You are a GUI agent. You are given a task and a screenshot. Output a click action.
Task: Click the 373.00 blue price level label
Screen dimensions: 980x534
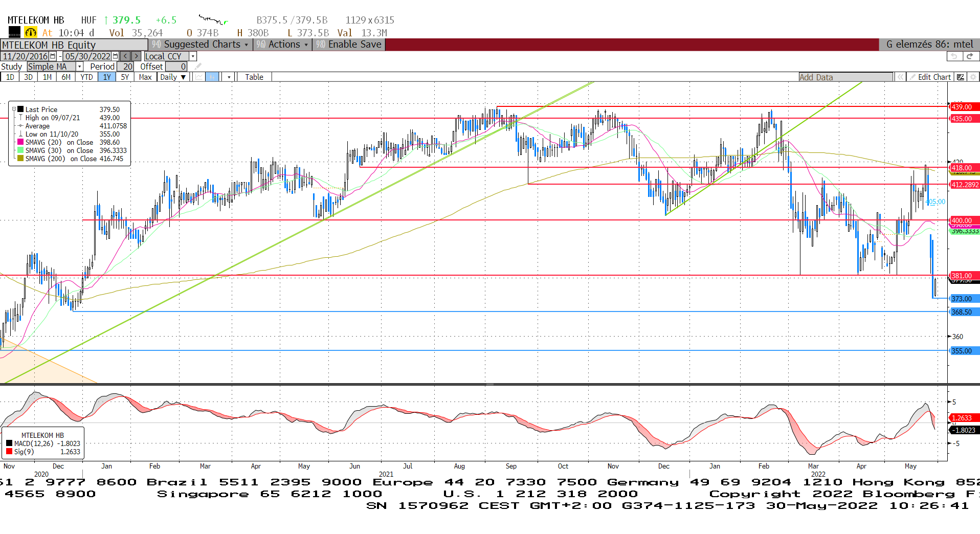(x=964, y=299)
